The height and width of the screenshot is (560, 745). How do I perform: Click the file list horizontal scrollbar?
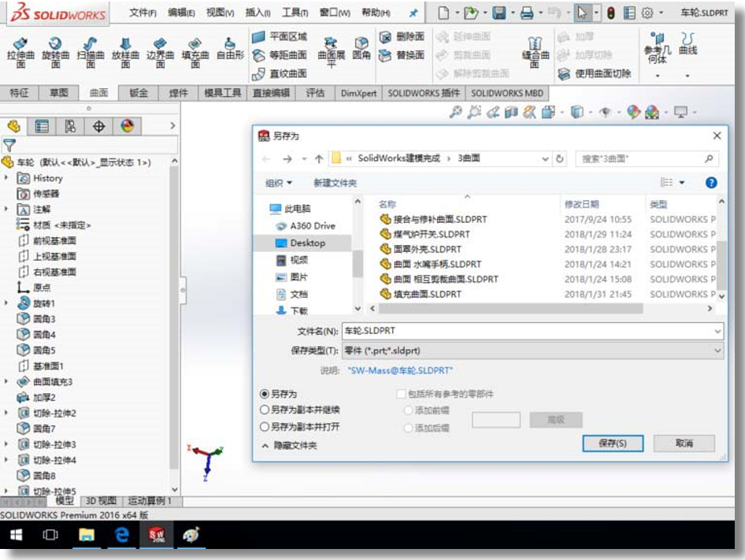click(511, 309)
